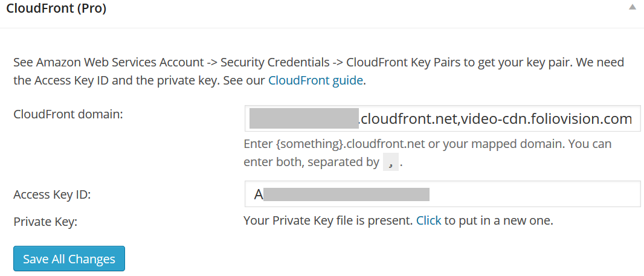Screen dimensions: 644x276
Task: Click the helper text starting 'Enter {something}'
Action: (x=428, y=153)
